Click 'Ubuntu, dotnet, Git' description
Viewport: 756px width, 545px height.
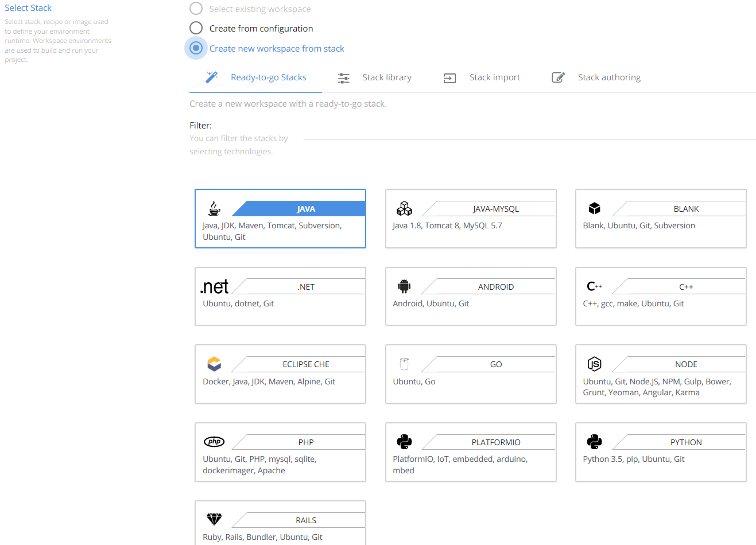point(238,303)
